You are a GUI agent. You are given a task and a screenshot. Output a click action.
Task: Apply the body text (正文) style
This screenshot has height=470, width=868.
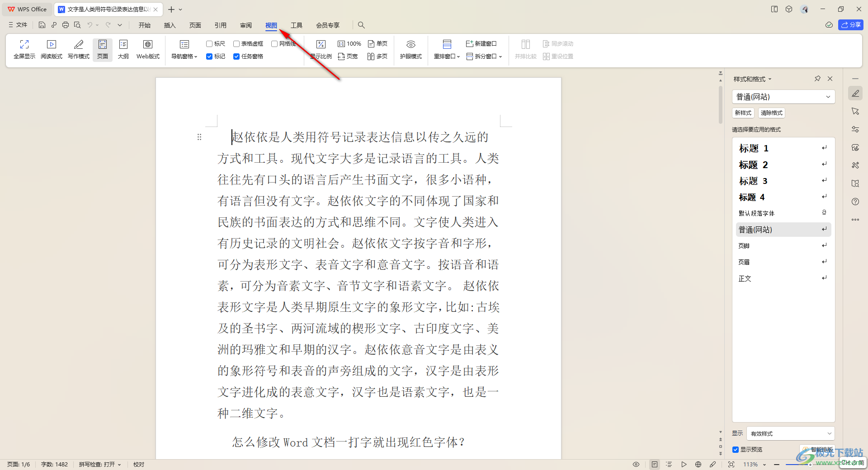[x=783, y=278]
